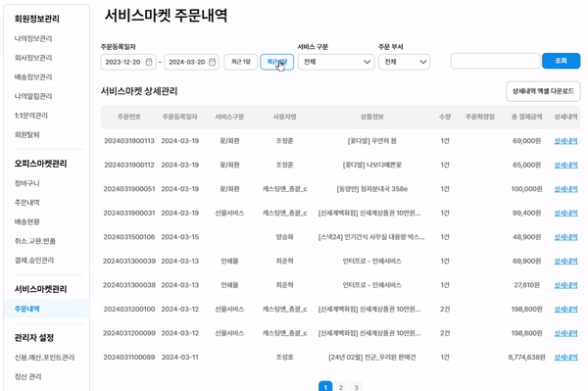Go to pagination page 1

point(325,386)
